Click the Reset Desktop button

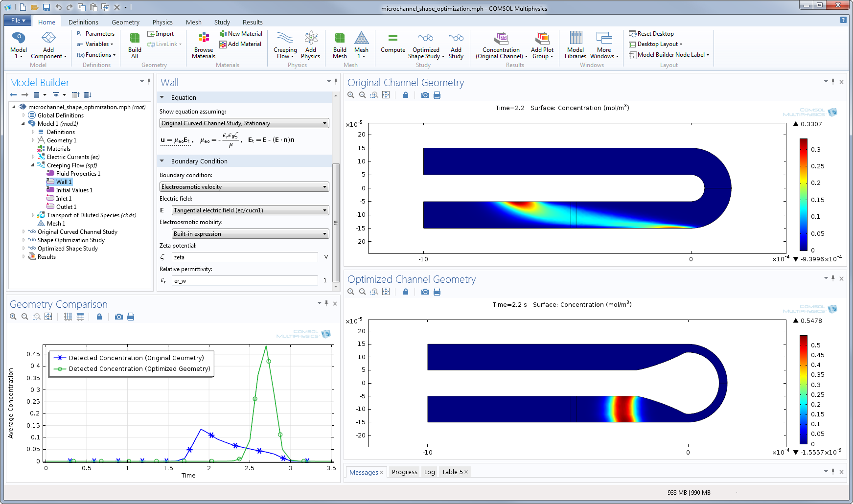[x=651, y=34]
